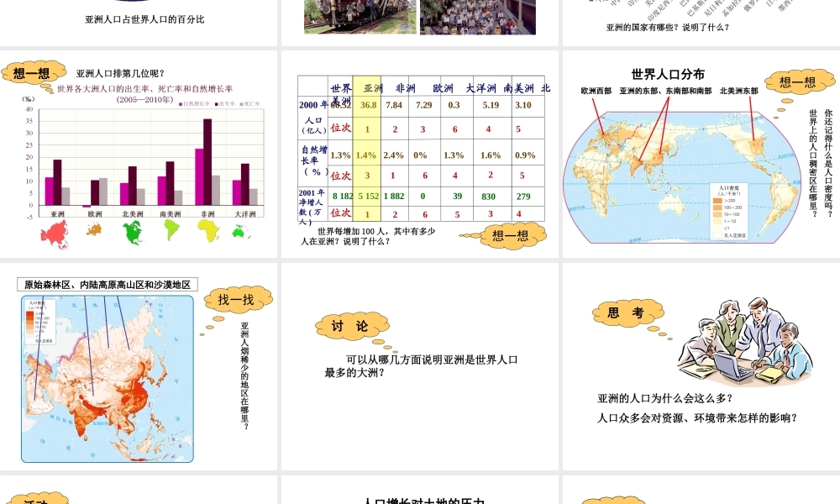Select the crowd photo beside the train photo
Screen dimensions: 840x504
click(478, 17)
